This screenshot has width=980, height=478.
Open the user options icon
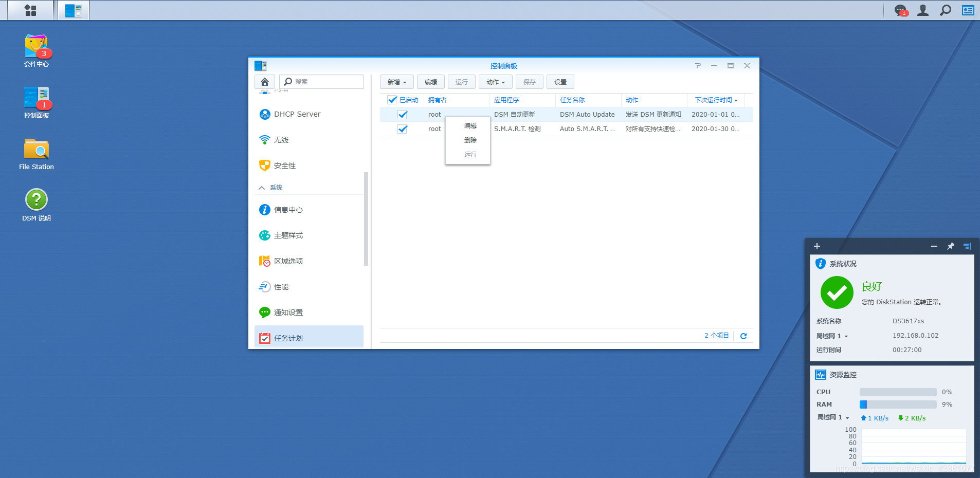pyautogui.click(x=923, y=10)
